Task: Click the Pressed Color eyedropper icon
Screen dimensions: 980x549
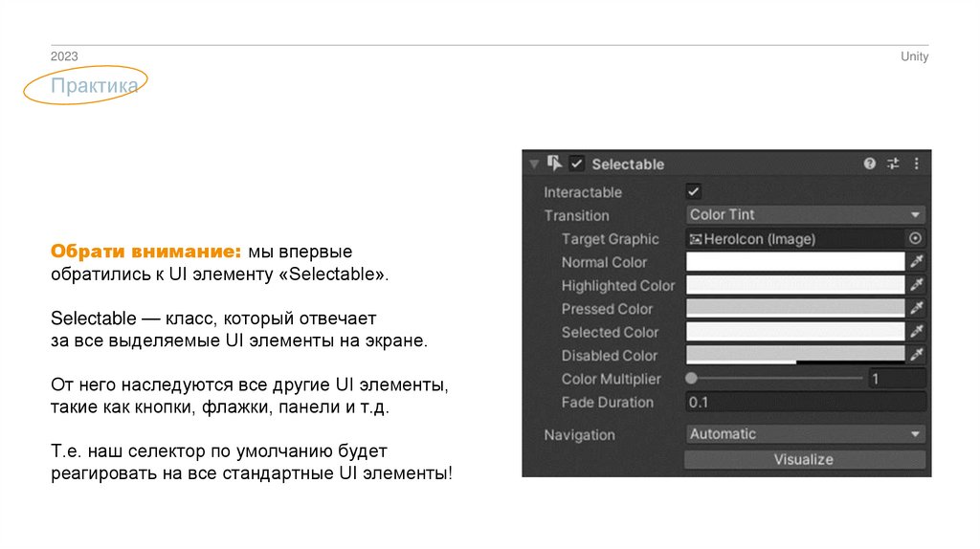Action: click(916, 308)
